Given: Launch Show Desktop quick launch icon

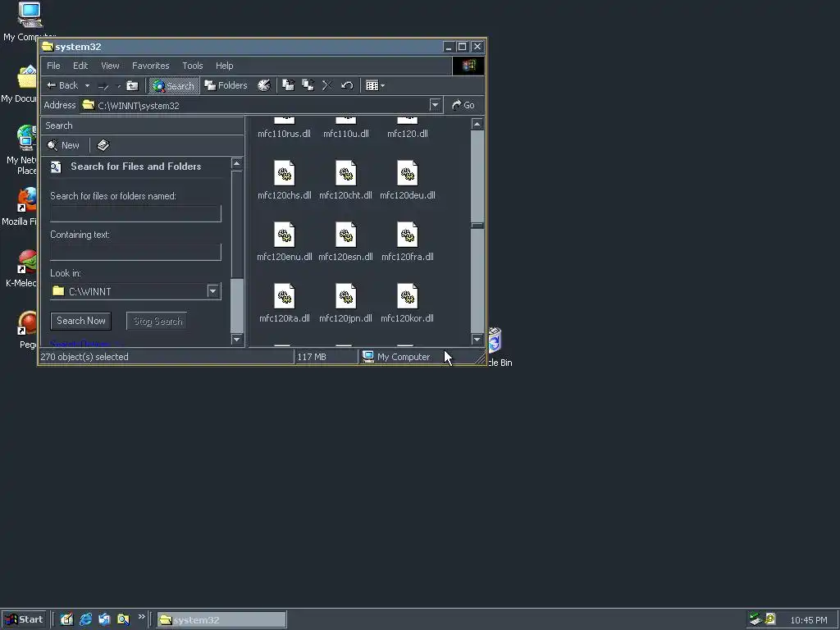Looking at the screenshot, I should click(66, 619).
